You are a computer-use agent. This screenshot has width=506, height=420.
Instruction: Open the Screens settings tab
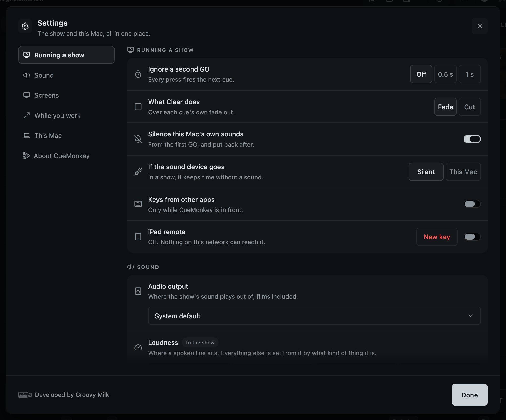click(67, 95)
